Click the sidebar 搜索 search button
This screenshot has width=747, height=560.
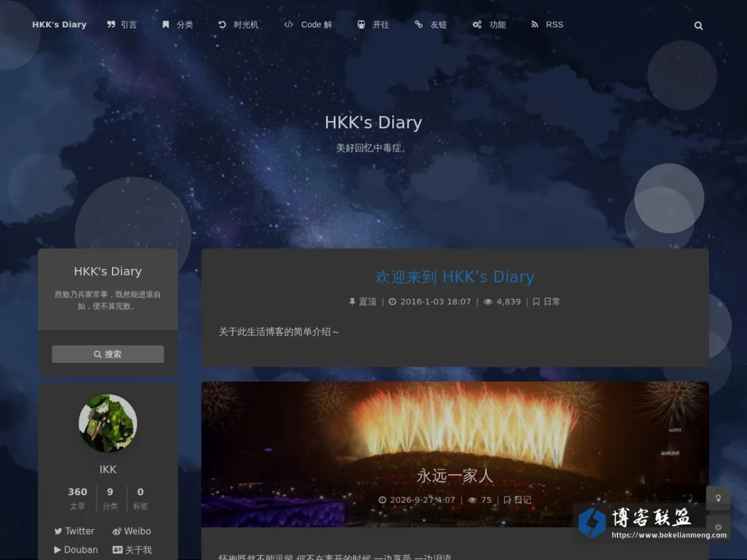[108, 354]
